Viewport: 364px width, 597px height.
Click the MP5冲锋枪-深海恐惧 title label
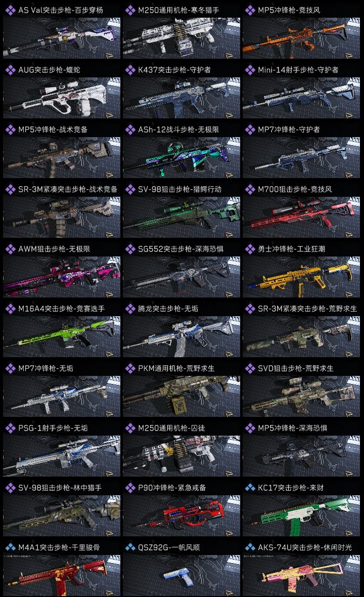pos(293,428)
